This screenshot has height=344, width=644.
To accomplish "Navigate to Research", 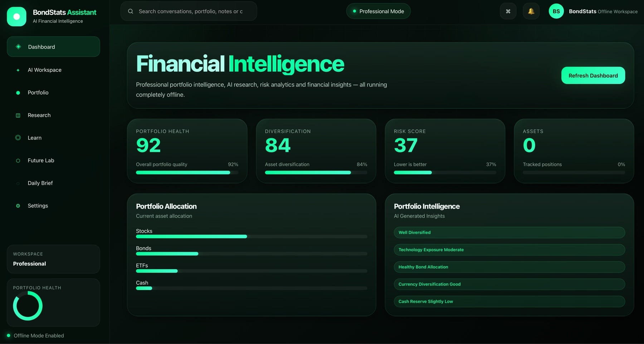I will tap(53, 115).
